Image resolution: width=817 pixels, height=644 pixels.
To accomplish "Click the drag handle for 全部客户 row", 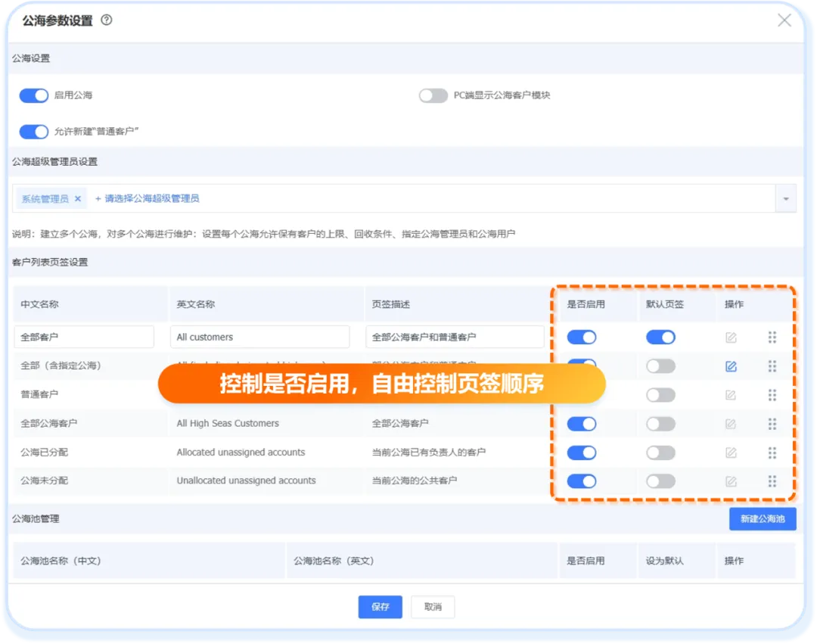I will (772, 338).
